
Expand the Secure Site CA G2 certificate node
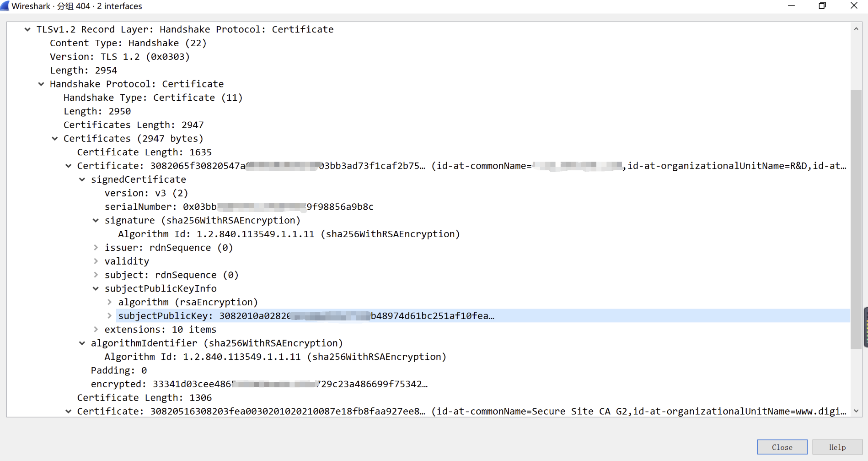point(68,411)
